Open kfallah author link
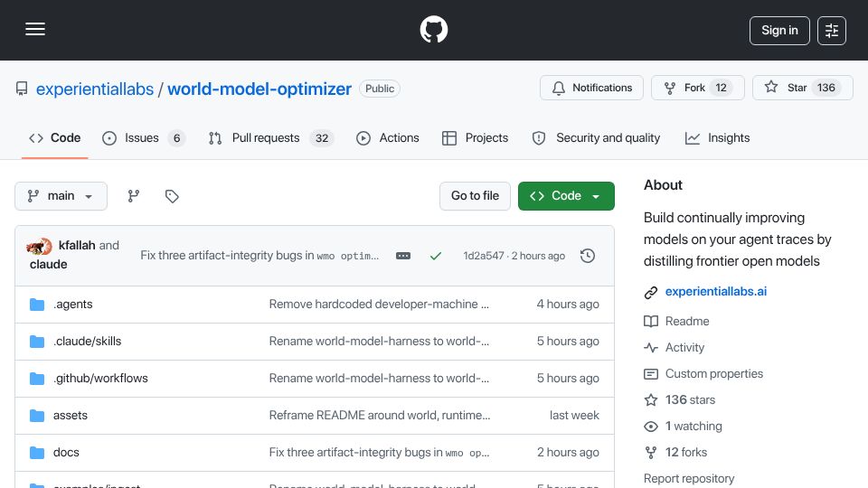The height and width of the screenshot is (488, 868). (x=77, y=245)
